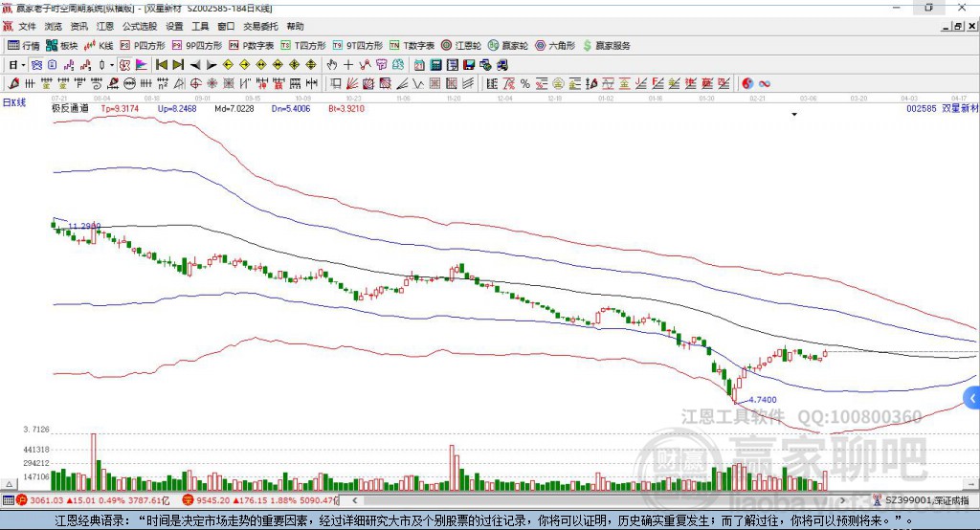Click the Up=8.2468 indicator value
Image resolution: width=980 pixels, height=530 pixels.
pos(177,109)
